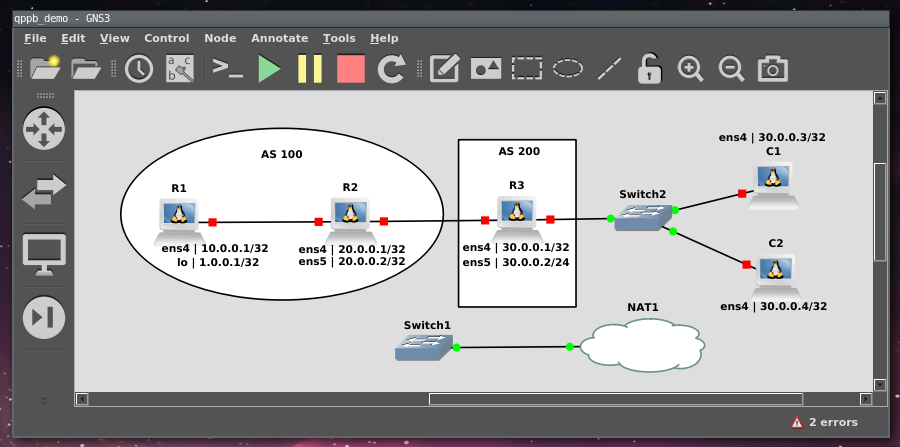Open the snapshot manager clock icon
Viewport: 900px width, 447px height.
coord(139,69)
